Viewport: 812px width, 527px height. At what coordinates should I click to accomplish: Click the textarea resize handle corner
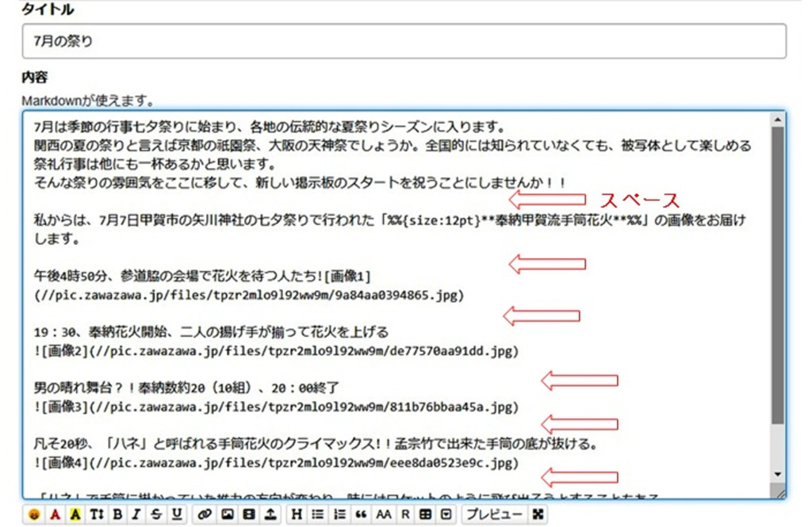(x=779, y=491)
